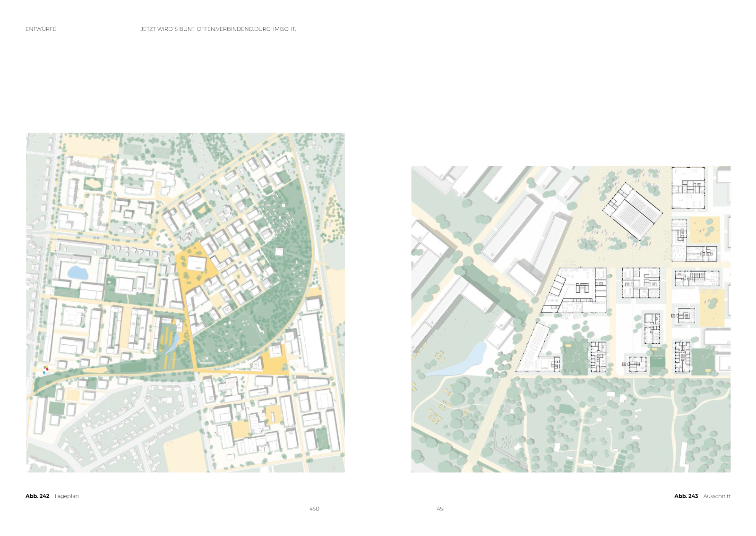Click the 'Ausschnitt' caption text
This screenshot has width=756, height=536.
717,496
